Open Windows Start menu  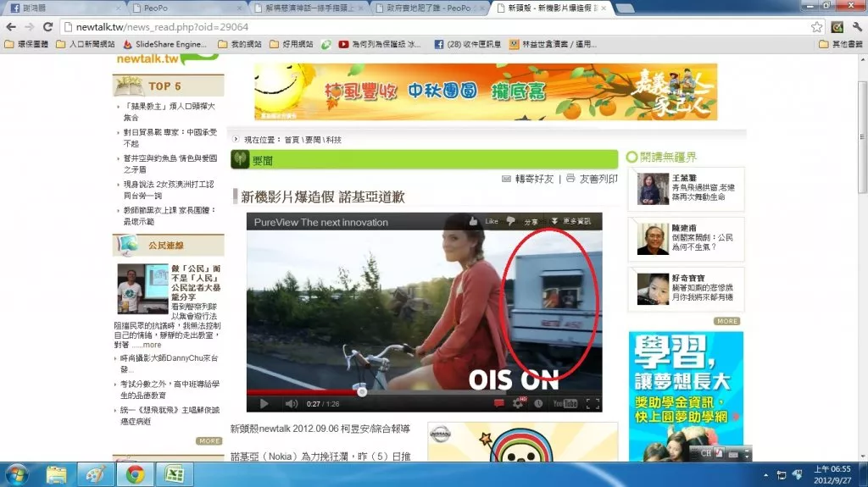pyautogui.click(x=15, y=475)
